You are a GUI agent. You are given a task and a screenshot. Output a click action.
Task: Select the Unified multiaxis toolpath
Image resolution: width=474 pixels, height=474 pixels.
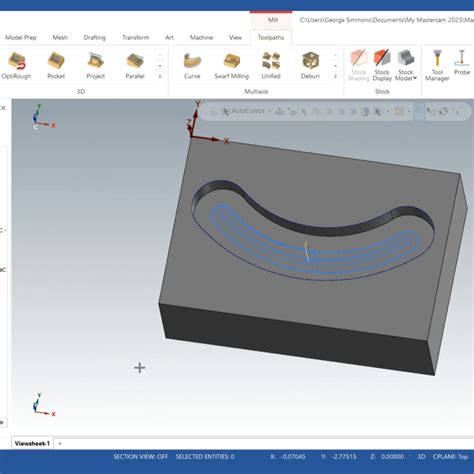point(271,66)
